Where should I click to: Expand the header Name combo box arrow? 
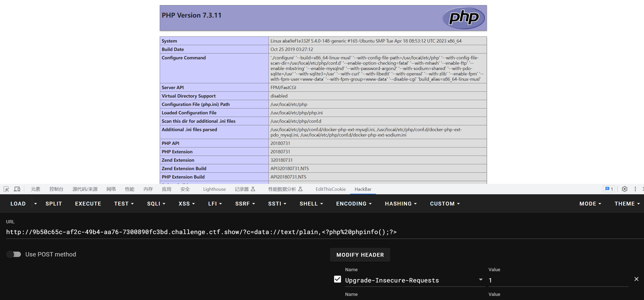480,280
